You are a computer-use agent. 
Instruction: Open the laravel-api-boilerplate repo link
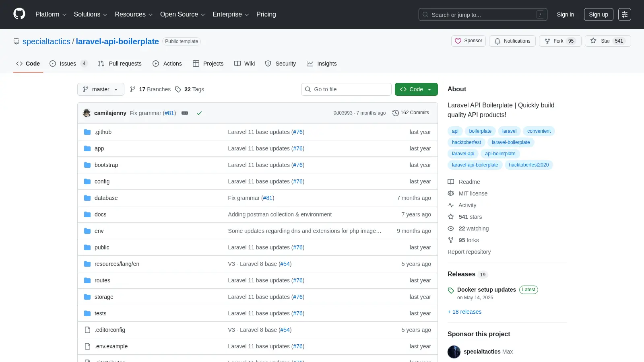tap(117, 41)
